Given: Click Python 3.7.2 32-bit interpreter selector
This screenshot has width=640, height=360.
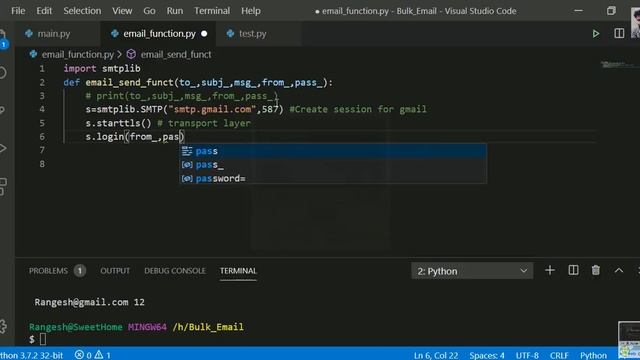Looking at the screenshot, I should click(x=31, y=355).
